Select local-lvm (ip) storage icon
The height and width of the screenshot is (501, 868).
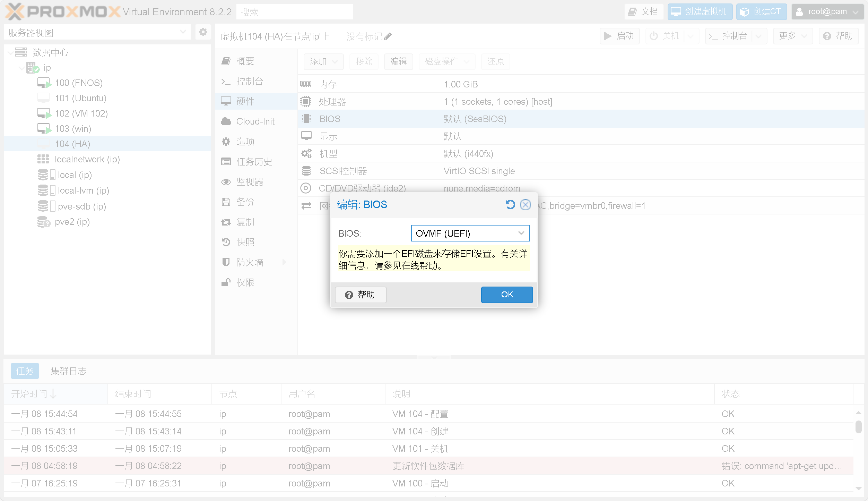point(46,190)
